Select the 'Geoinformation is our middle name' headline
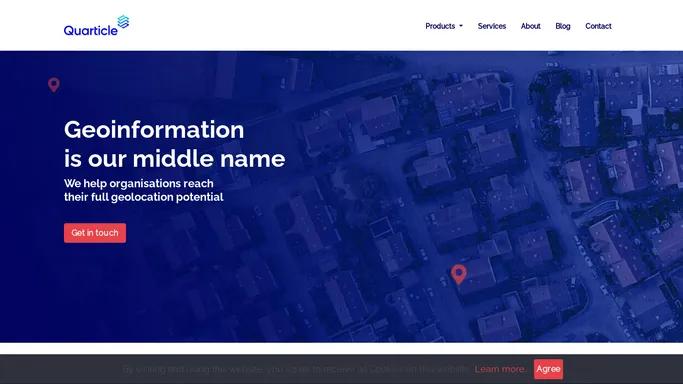This screenshot has width=683, height=384. click(174, 144)
